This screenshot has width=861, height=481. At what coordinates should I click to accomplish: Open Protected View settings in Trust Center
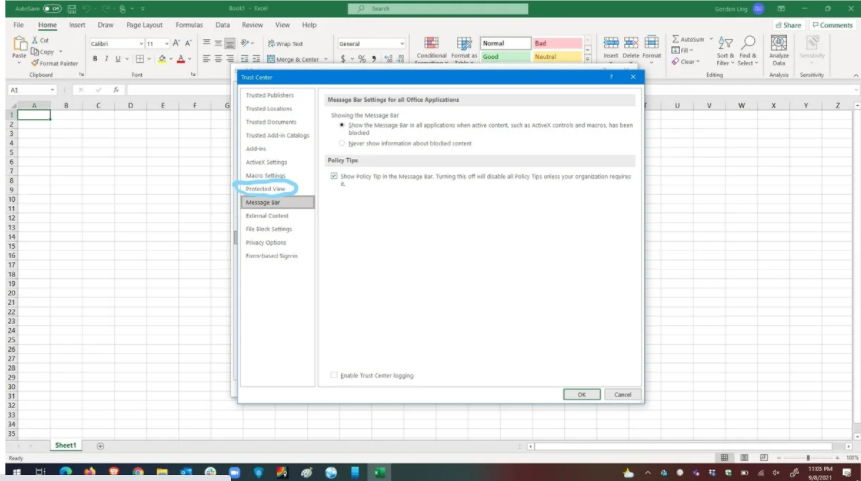265,188
